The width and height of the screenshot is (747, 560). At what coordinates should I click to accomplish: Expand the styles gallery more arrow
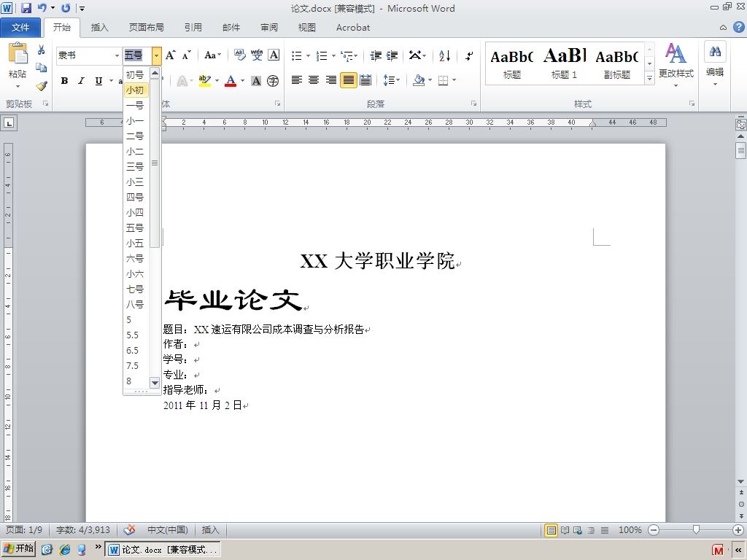[649, 78]
